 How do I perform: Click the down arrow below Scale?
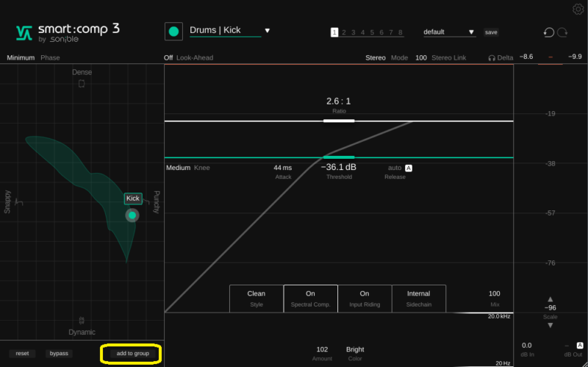coord(550,324)
